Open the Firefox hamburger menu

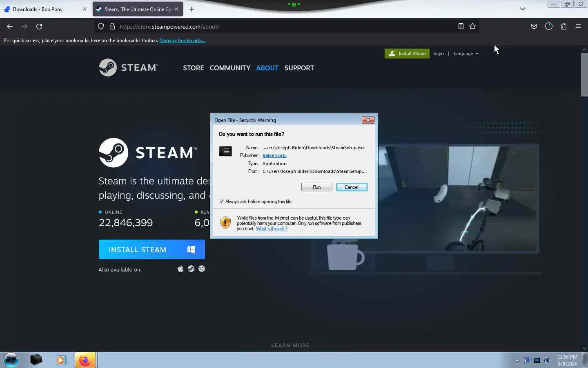pyautogui.click(x=578, y=27)
